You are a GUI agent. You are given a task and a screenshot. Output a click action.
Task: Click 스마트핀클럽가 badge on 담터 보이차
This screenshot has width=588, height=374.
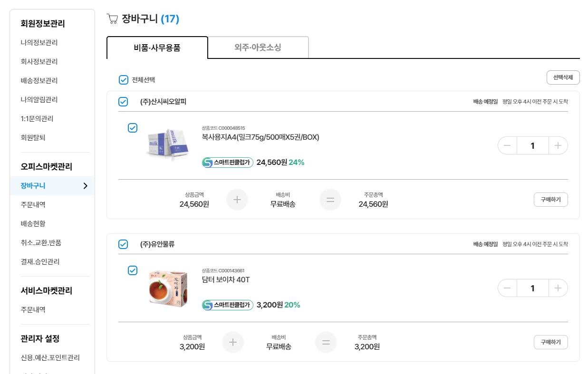tap(228, 305)
